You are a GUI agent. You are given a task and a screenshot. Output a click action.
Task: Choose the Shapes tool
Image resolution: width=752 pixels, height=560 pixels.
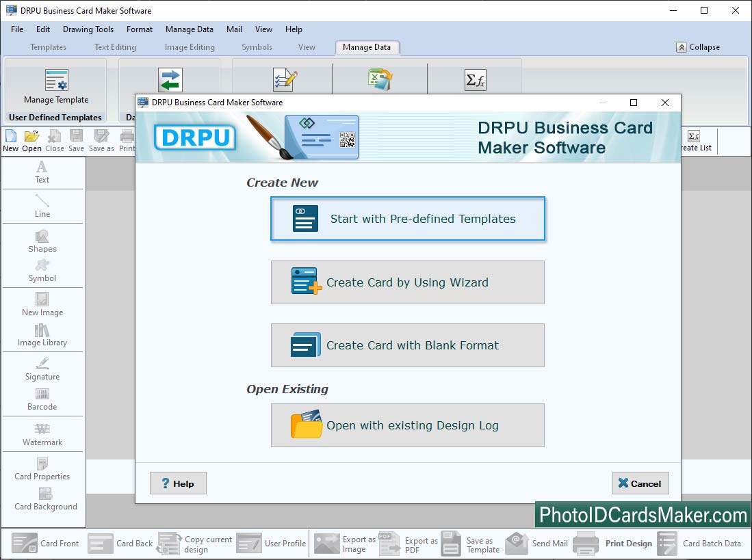click(x=42, y=241)
